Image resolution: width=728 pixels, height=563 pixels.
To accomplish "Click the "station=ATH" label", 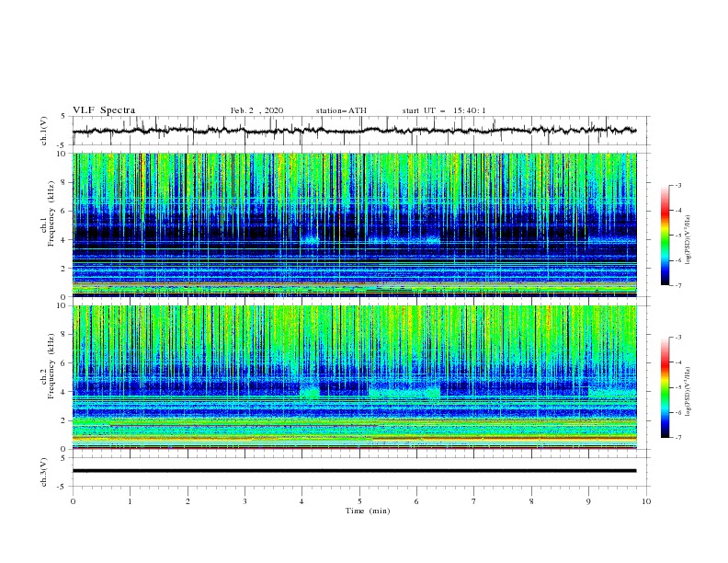I will tap(341, 110).
